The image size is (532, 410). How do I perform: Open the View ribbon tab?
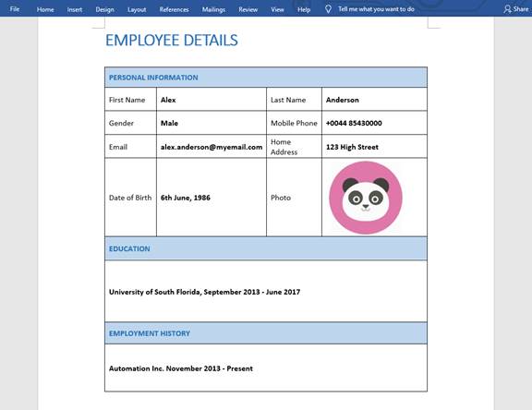coord(277,9)
